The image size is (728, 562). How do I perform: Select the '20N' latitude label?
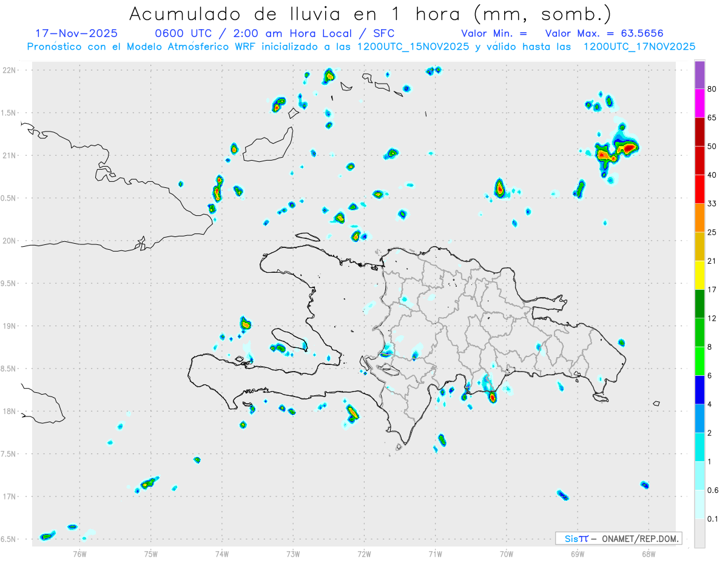10,241
